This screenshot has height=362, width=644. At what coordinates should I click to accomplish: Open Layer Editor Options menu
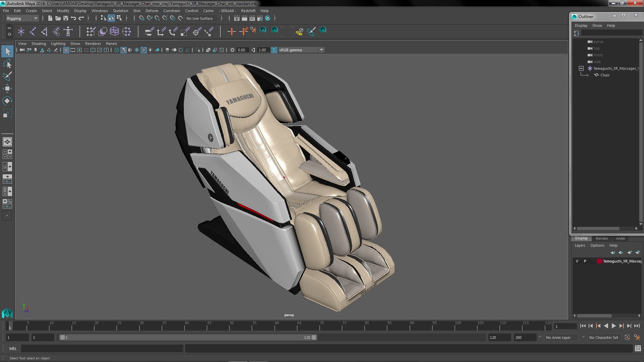(597, 245)
